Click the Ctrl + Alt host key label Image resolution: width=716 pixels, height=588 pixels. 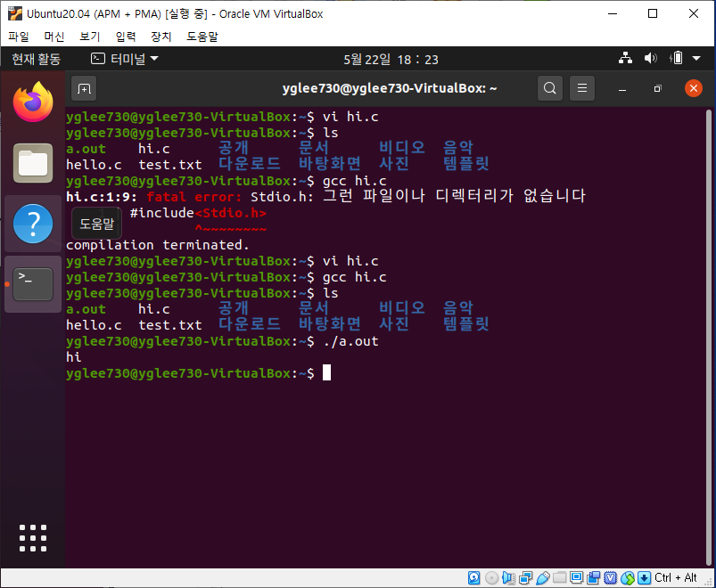[x=675, y=578]
